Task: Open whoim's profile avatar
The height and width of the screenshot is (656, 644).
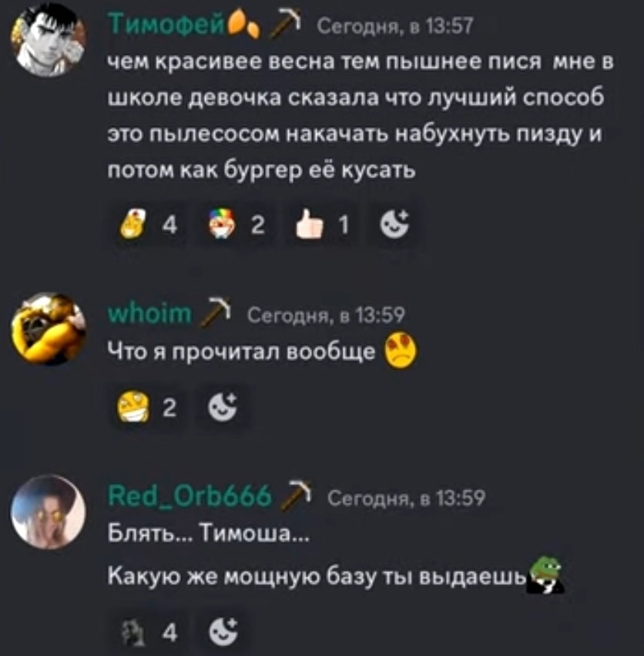Action: click(x=49, y=329)
